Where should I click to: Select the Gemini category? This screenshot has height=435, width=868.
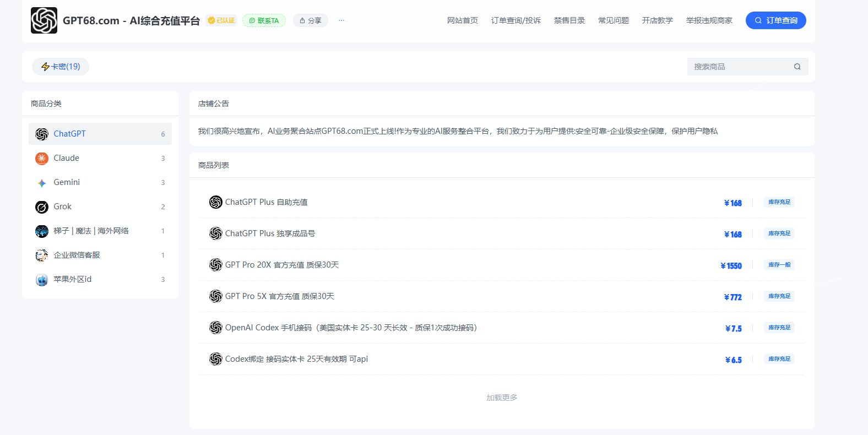(100, 182)
